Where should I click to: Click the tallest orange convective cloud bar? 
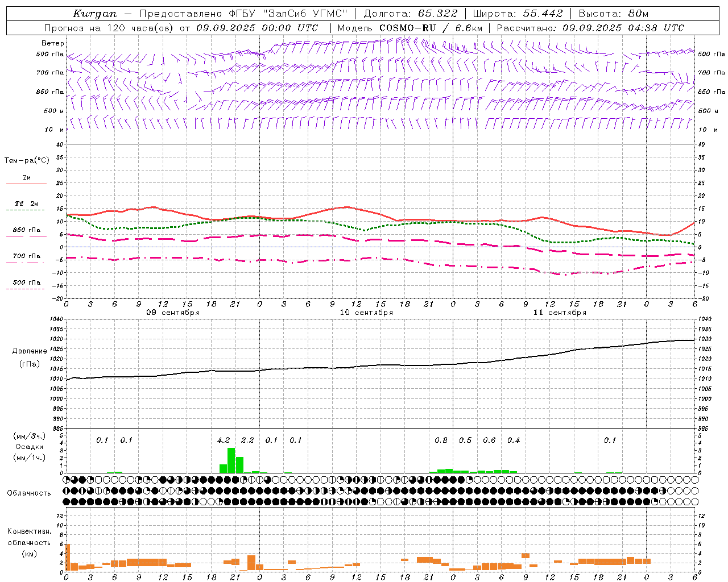[68, 557]
